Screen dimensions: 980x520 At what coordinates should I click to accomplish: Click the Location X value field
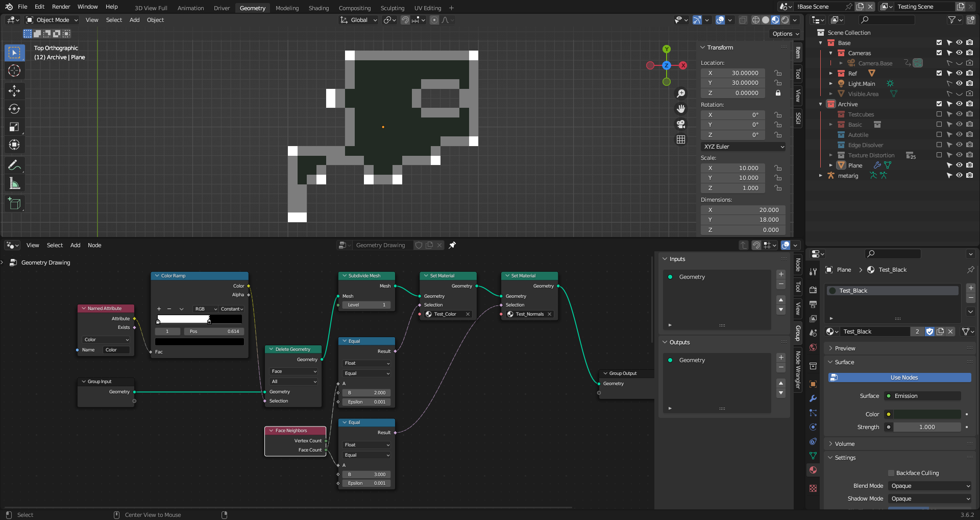(733, 73)
